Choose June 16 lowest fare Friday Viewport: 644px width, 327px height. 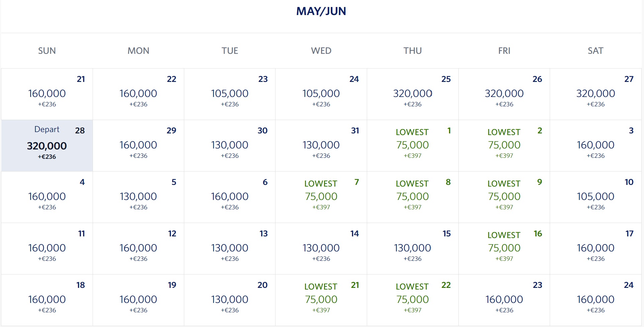click(504, 249)
